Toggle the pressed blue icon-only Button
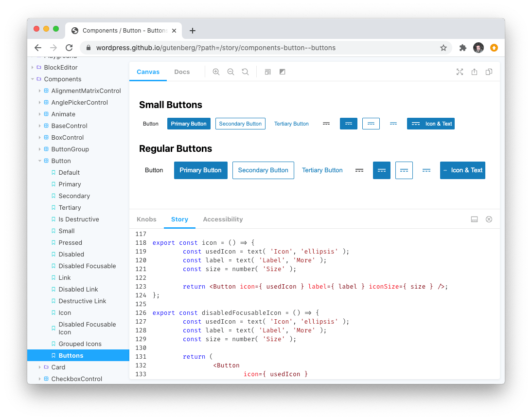 [x=349, y=124]
